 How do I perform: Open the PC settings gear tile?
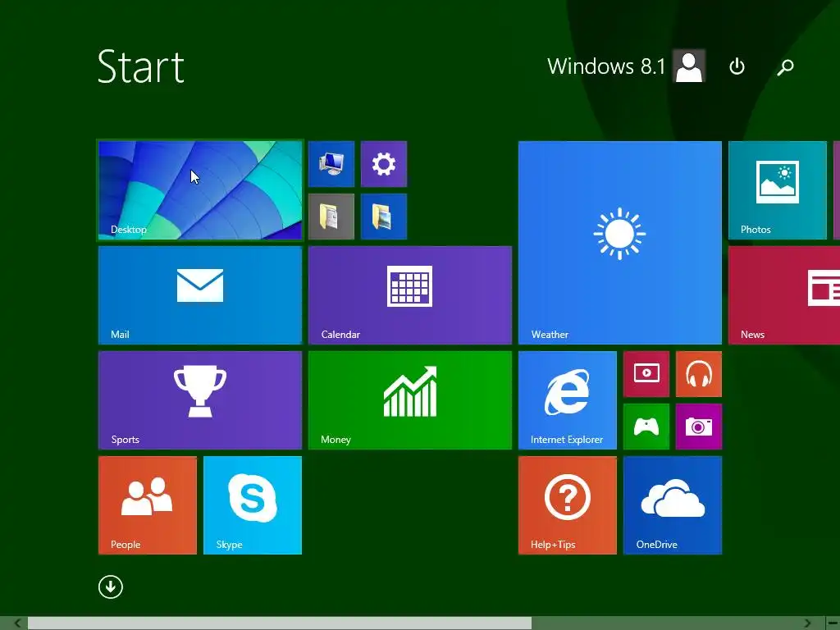384,164
